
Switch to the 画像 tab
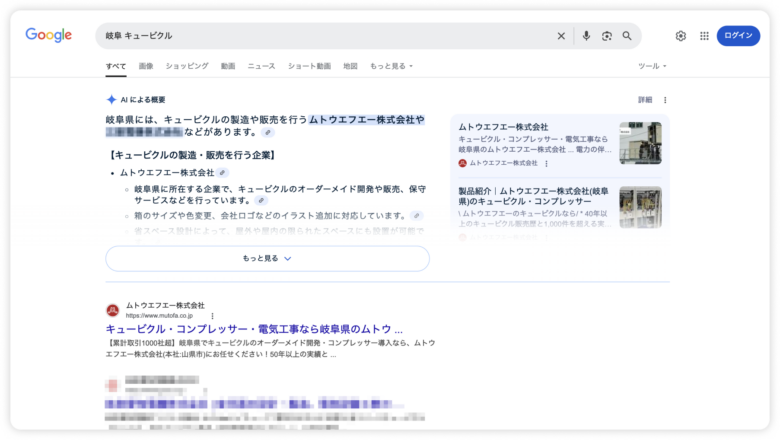146,66
